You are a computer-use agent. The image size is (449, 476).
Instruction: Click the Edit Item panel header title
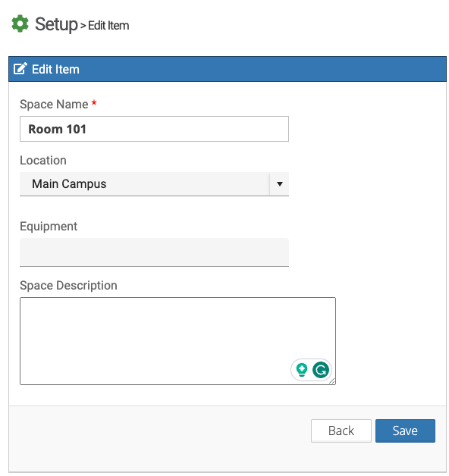click(55, 69)
